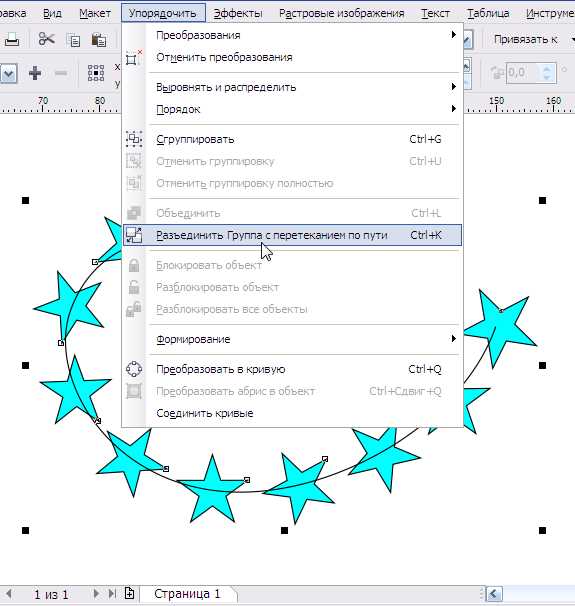Click the bottom-center selection handle
This screenshot has width=575, height=606.
tap(284, 531)
